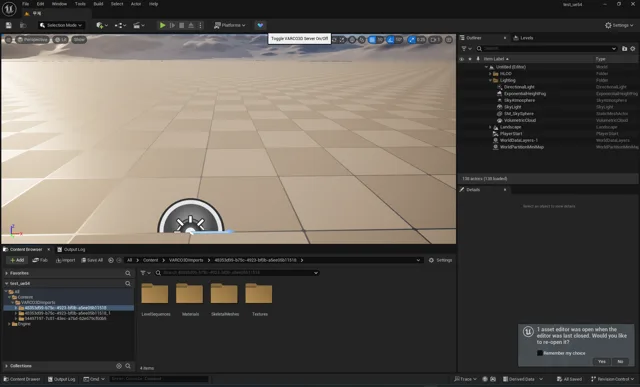Viewport: 640px width, 387px height.
Task: Open the Edit menu
Action: click(x=40, y=4)
